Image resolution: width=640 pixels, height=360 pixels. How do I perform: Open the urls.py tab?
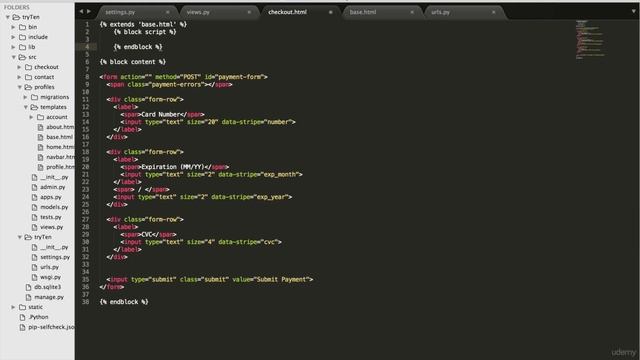point(440,12)
